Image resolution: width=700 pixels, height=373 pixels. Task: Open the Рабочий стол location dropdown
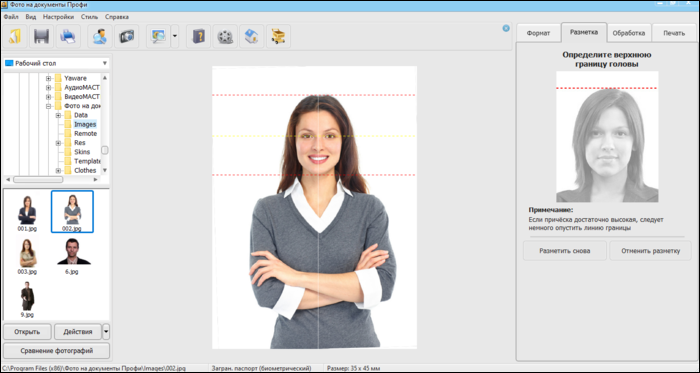(x=56, y=63)
